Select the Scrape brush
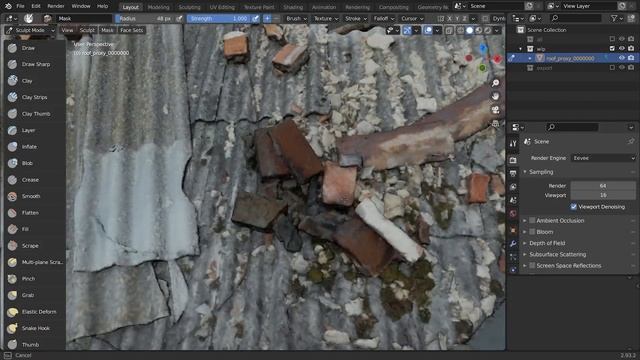Screen dimensions: 640x360 34,246
